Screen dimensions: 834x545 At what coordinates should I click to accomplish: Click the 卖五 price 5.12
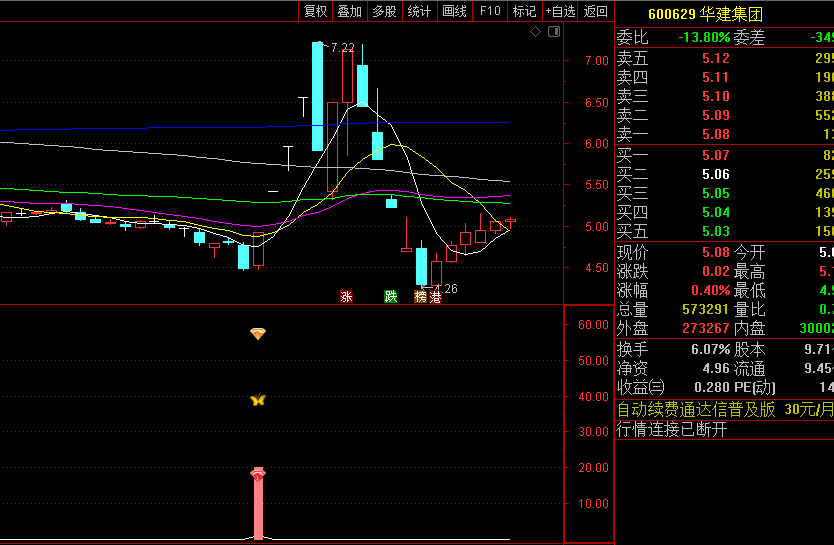715,58
